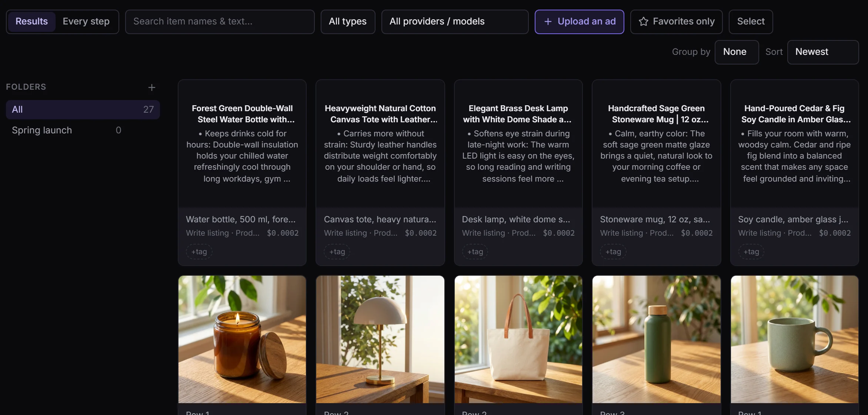The width and height of the screenshot is (868, 415).
Task: Open the All types dropdown
Action: coord(347,21)
